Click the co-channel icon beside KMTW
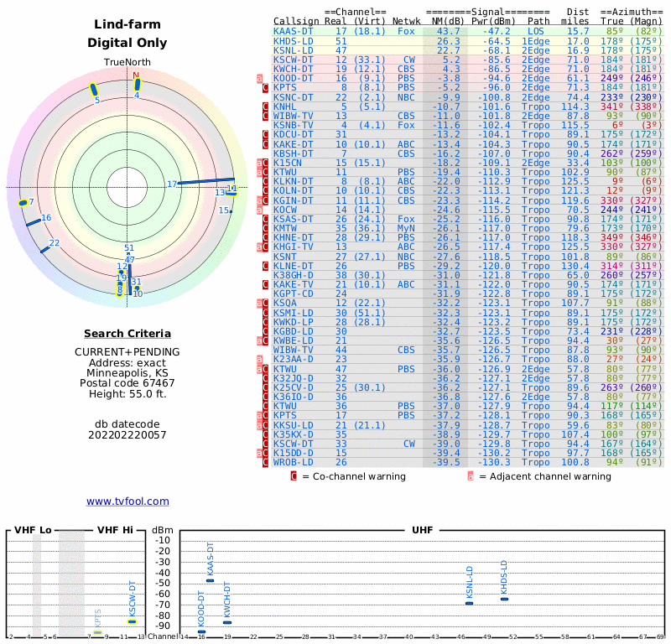Screen dimensions: 671x644 click(x=265, y=228)
